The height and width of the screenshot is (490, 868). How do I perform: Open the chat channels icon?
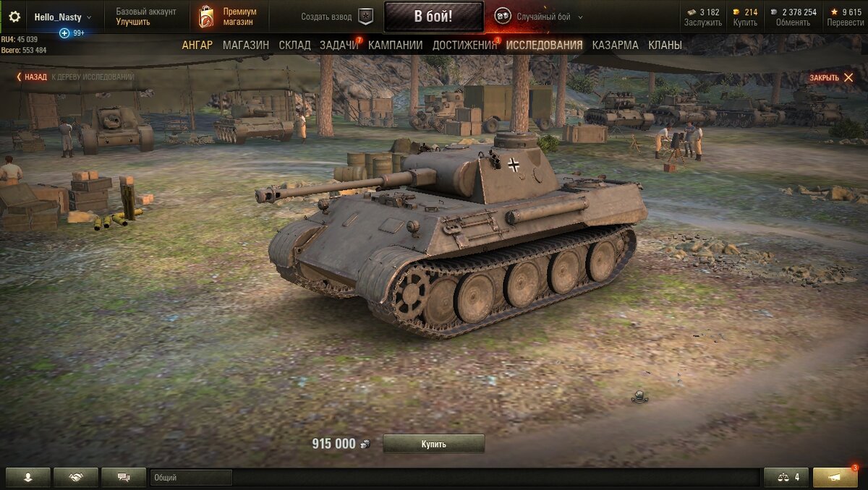[124, 477]
